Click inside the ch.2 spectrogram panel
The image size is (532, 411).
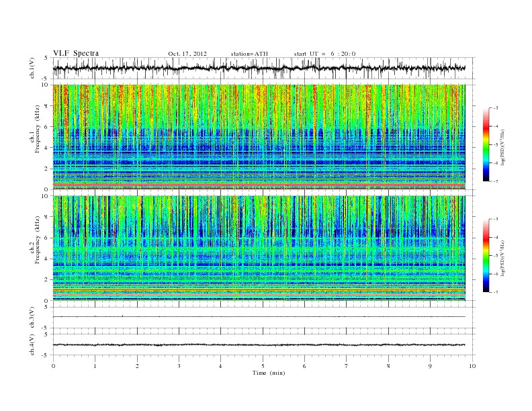pos(259,248)
